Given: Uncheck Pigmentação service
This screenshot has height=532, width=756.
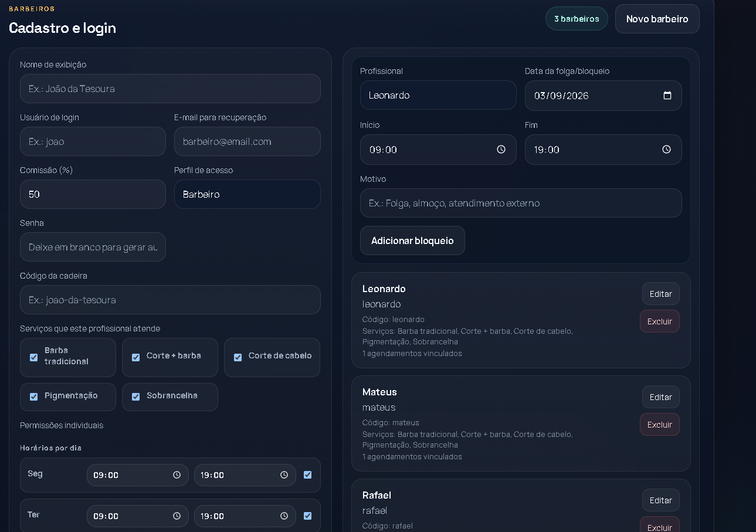Looking at the screenshot, I should point(33,397).
